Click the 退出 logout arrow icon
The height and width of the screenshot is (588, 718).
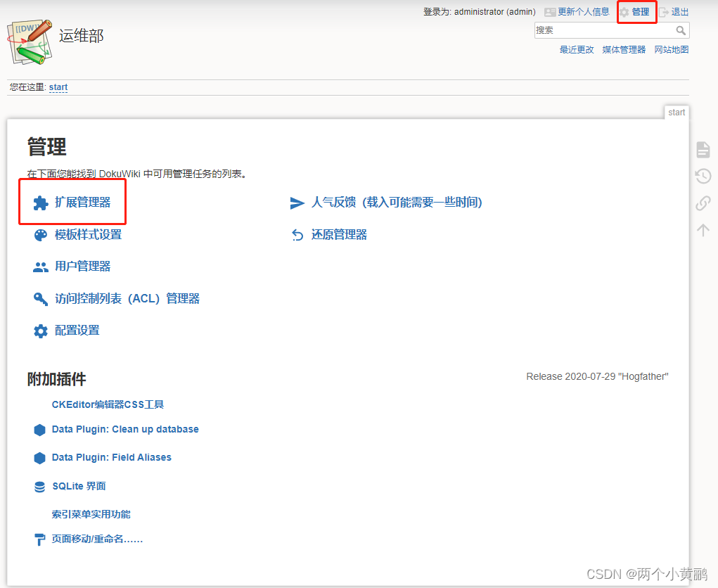664,13
